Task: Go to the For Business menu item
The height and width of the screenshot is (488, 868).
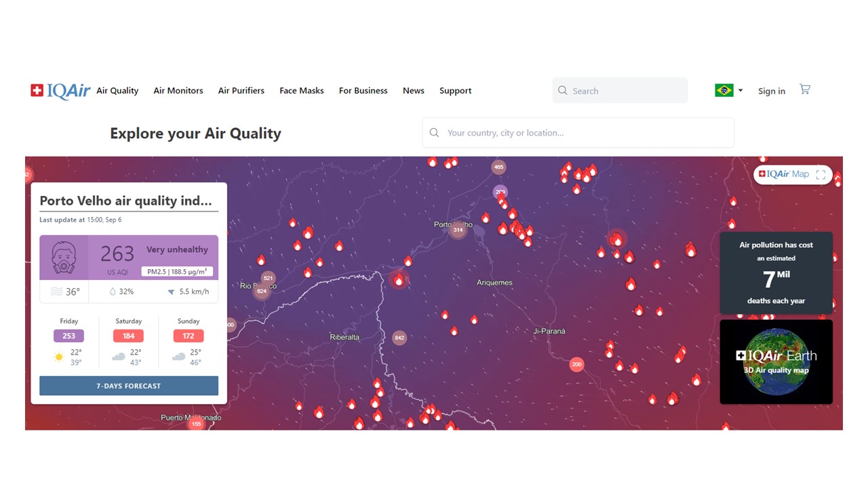Action: (363, 91)
